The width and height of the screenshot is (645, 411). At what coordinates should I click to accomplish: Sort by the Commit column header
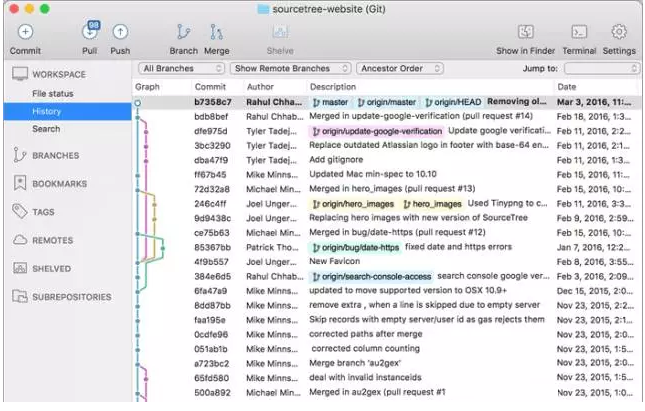[210, 87]
